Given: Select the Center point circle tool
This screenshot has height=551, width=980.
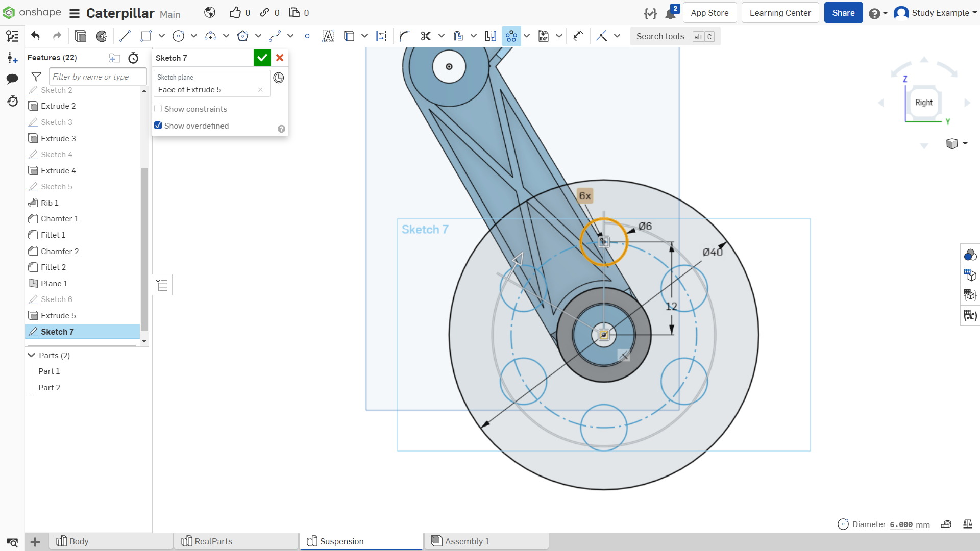Looking at the screenshot, I should (178, 36).
